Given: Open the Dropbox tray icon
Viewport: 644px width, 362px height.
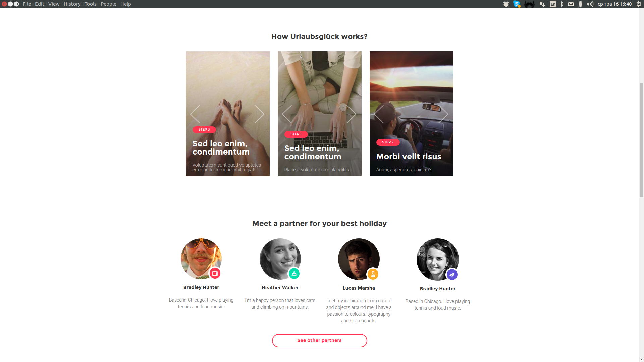Looking at the screenshot, I should coord(506,4).
